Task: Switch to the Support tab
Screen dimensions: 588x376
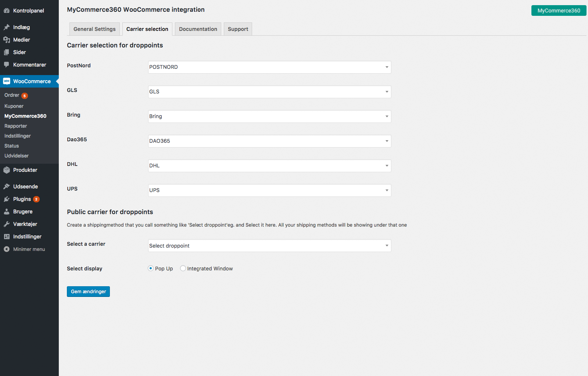Action: pos(238,29)
